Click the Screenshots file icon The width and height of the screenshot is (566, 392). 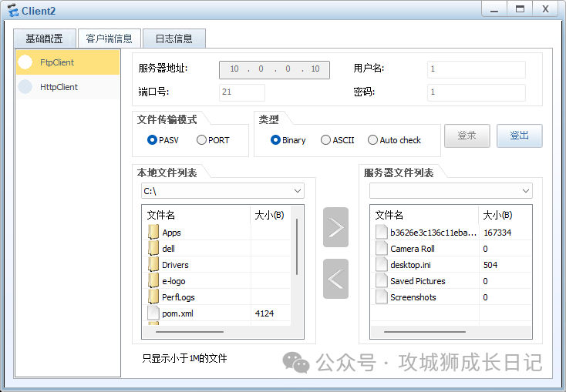click(382, 297)
